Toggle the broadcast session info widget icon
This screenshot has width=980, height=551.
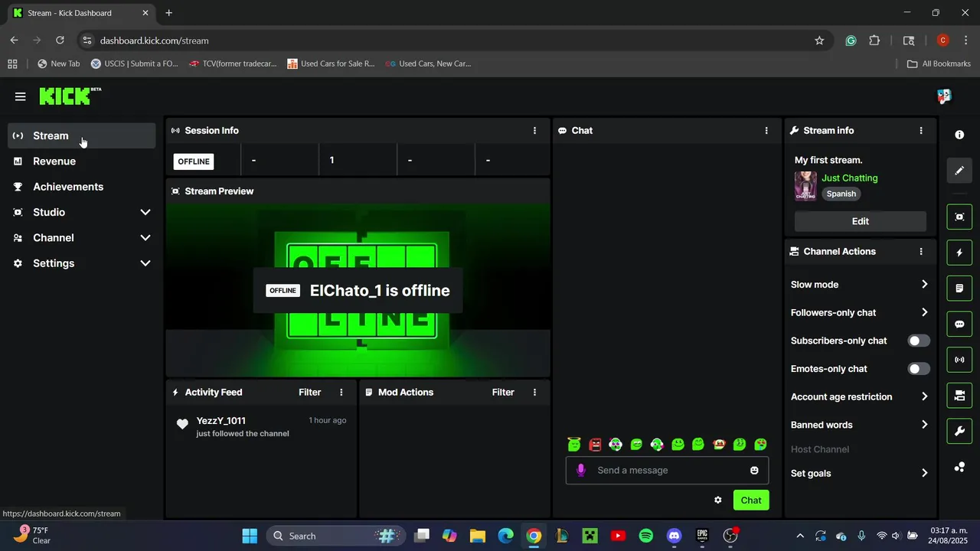point(959,360)
